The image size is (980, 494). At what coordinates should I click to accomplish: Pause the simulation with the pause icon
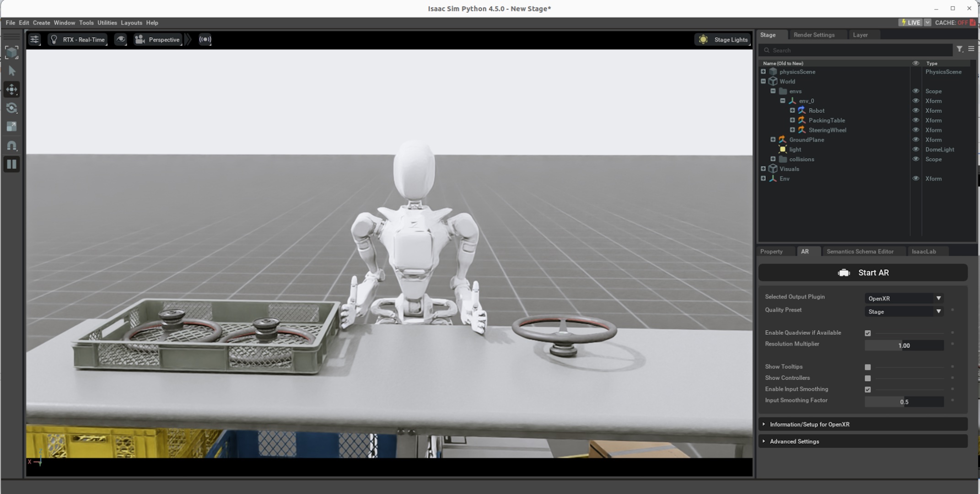pos(12,164)
